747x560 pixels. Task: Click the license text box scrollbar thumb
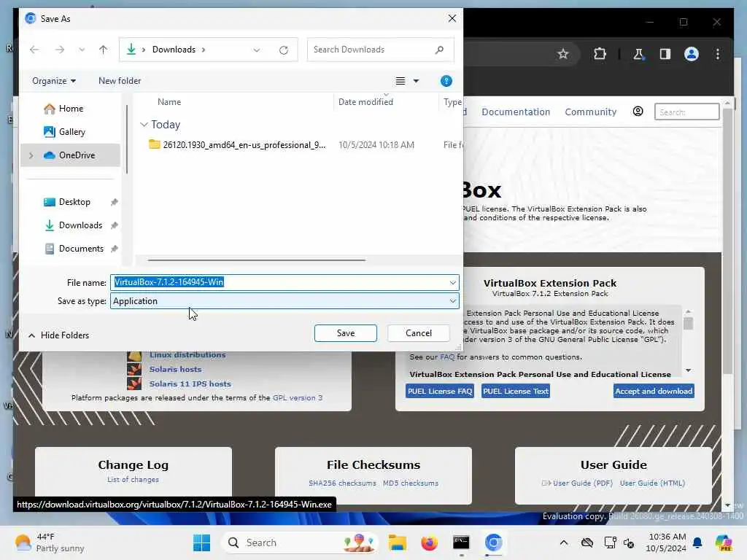[688, 324]
